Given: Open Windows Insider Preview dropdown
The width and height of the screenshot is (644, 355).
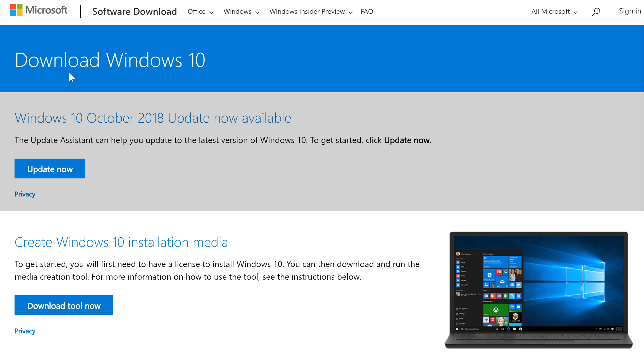Looking at the screenshot, I should [311, 12].
